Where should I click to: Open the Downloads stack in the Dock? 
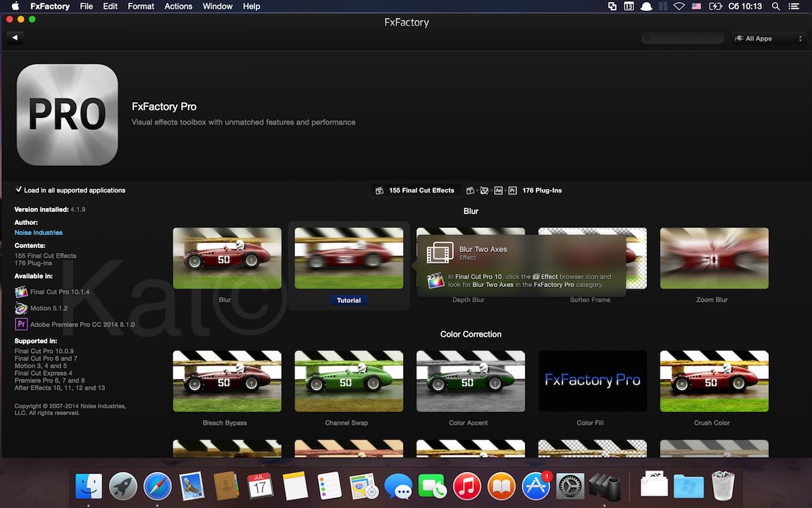coord(654,485)
